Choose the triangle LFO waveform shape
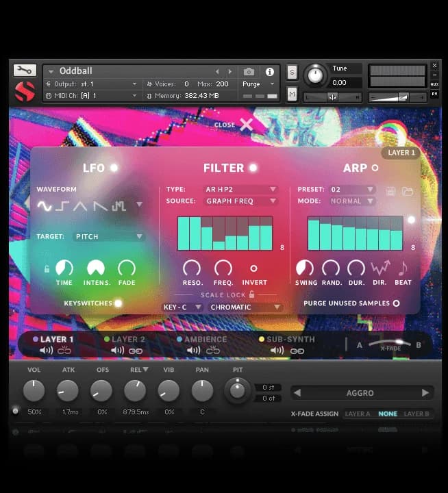This screenshot has height=493, width=448. (x=82, y=205)
